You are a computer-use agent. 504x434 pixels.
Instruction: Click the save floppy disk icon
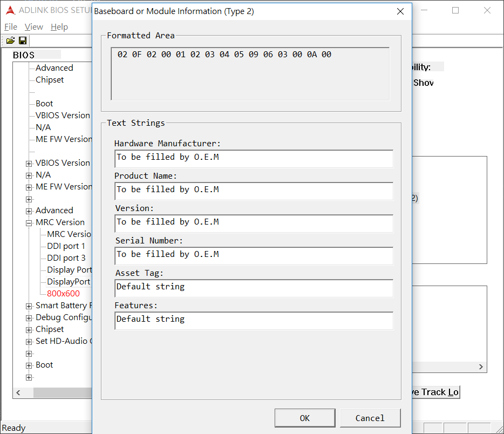tap(23, 40)
